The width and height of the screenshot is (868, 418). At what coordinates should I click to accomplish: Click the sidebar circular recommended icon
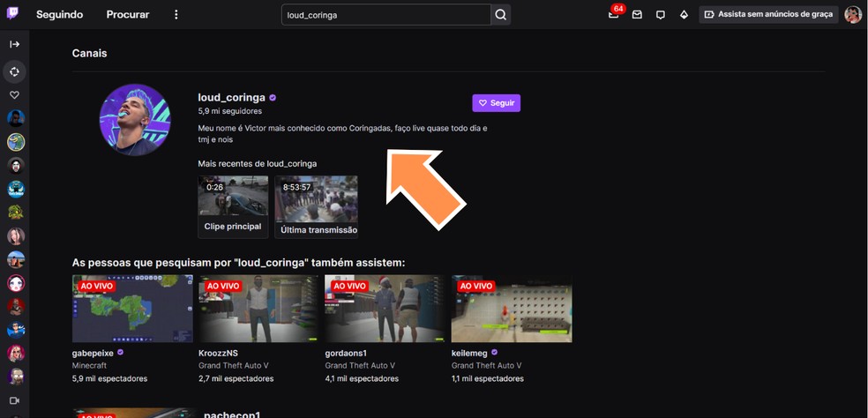point(14,71)
